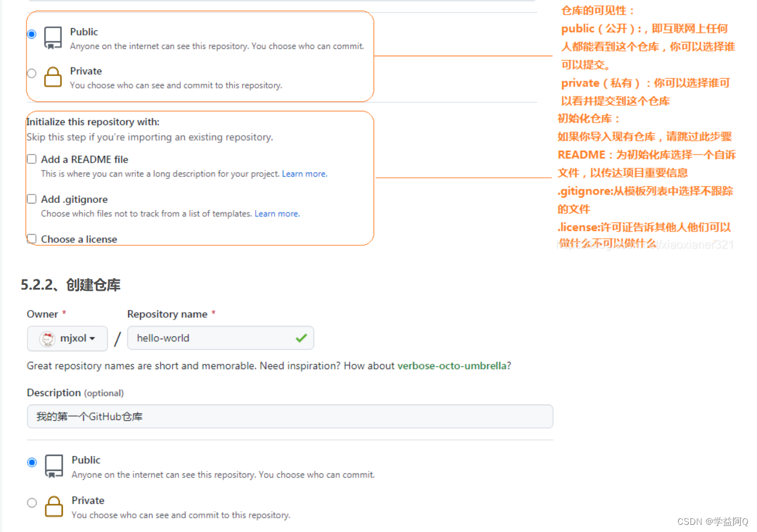Open Learn more link for .gitignore
The width and height of the screenshot is (757, 532).
(x=276, y=214)
